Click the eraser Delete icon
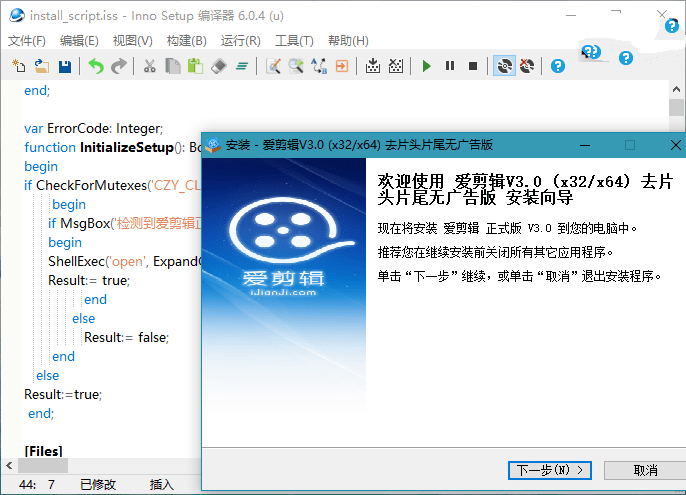Image resolution: width=686 pixels, height=495 pixels. 220,66
